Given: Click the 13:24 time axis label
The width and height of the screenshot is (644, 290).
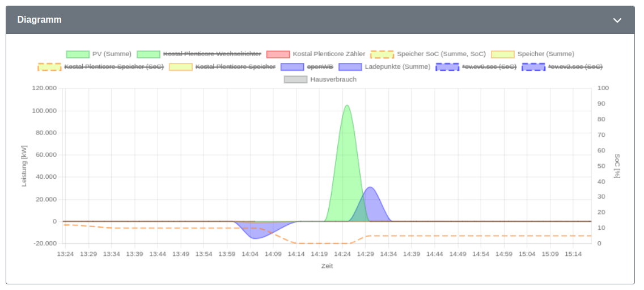Looking at the screenshot, I should (65, 254).
